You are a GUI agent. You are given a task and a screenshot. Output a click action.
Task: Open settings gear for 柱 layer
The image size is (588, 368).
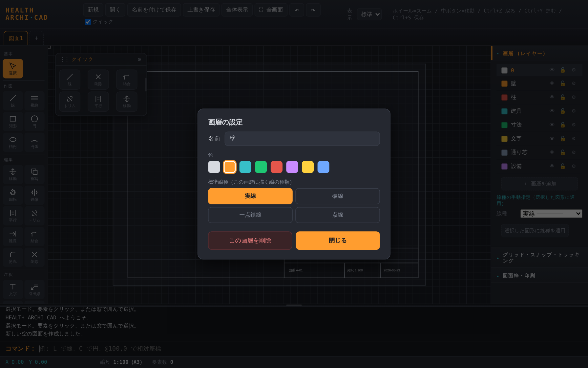coord(574,97)
